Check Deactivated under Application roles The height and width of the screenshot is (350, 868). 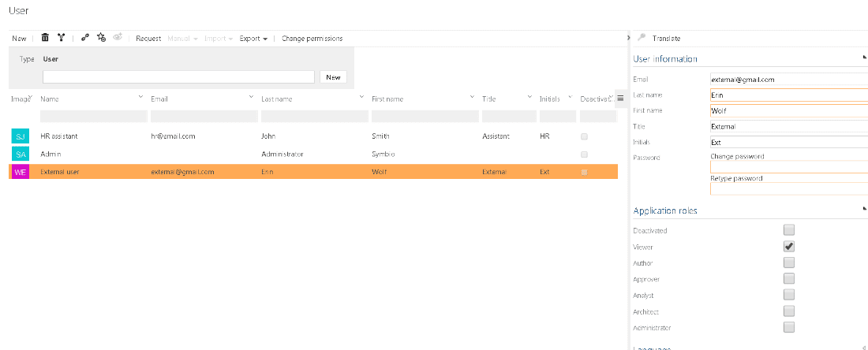tap(789, 230)
